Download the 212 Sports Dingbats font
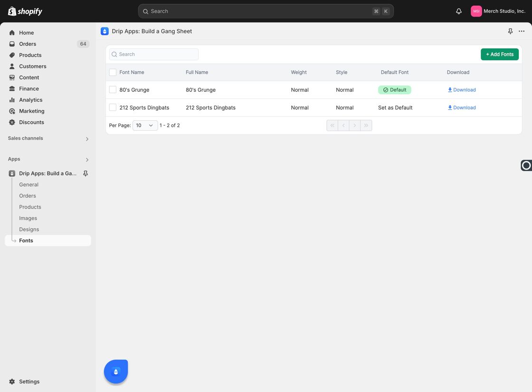The height and width of the screenshot is (392, 532). (462, 107)
